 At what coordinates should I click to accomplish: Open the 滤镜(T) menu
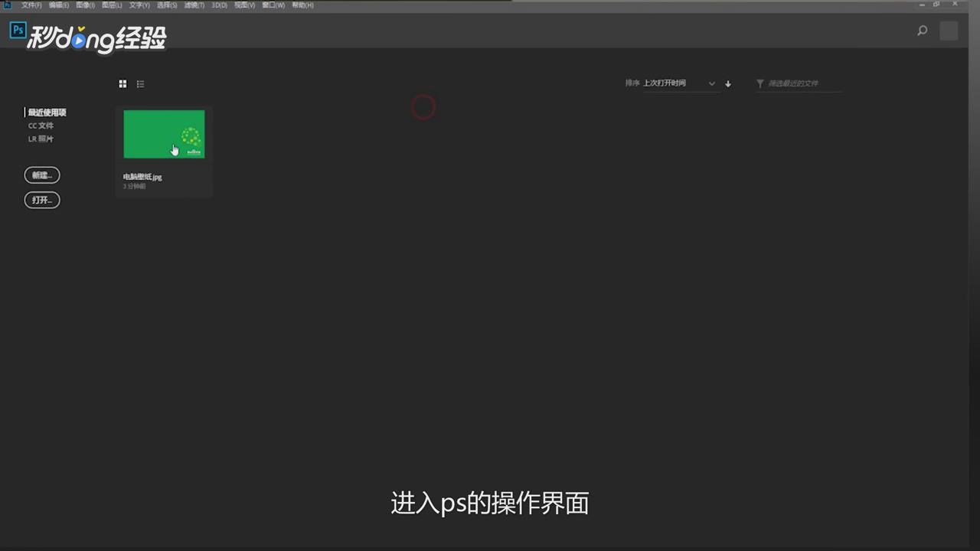[x=194, y=5]
